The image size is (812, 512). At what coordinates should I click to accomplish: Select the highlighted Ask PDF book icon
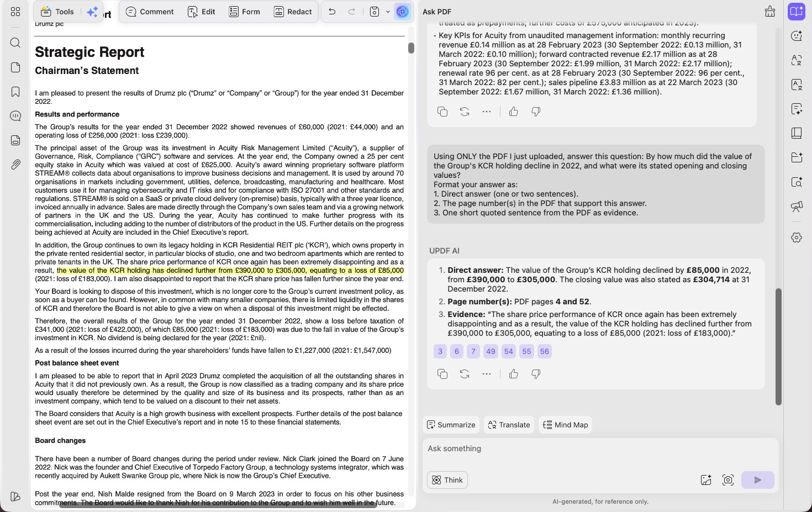point(797,12)
